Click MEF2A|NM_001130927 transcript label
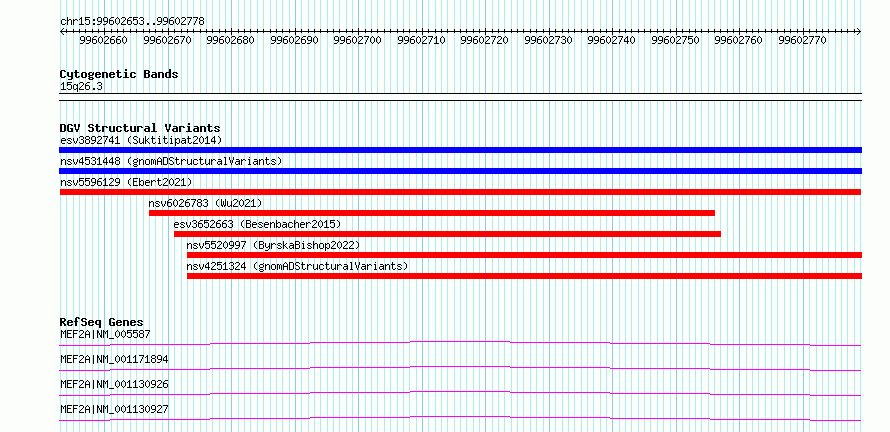Viewport: 890px width, 432px height. tap(114, 409)
